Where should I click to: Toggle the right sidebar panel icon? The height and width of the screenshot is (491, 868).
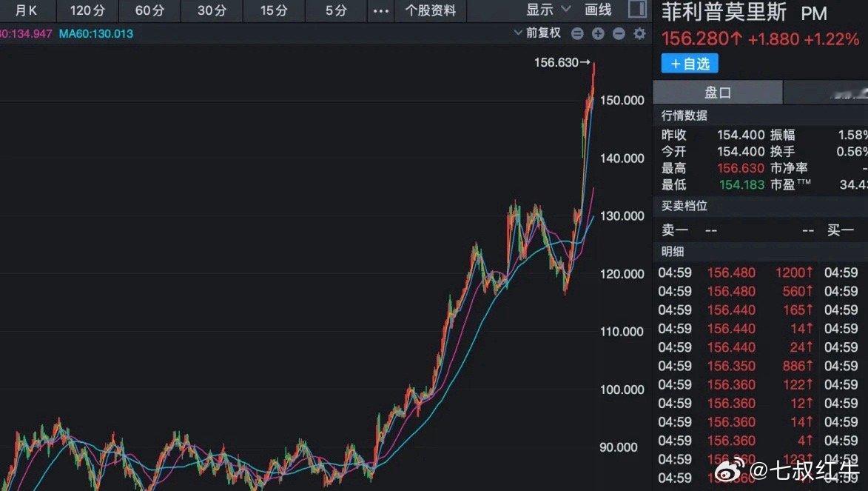click(636, 10)
